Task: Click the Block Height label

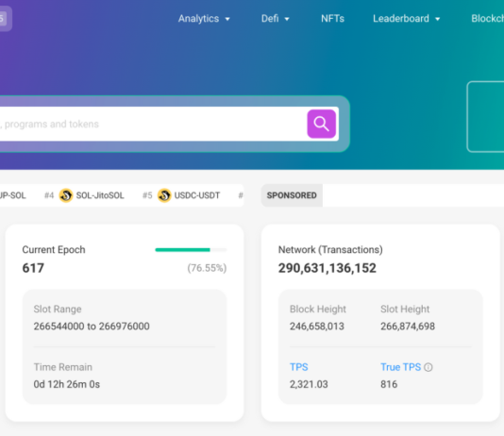Action: [318, 310]
